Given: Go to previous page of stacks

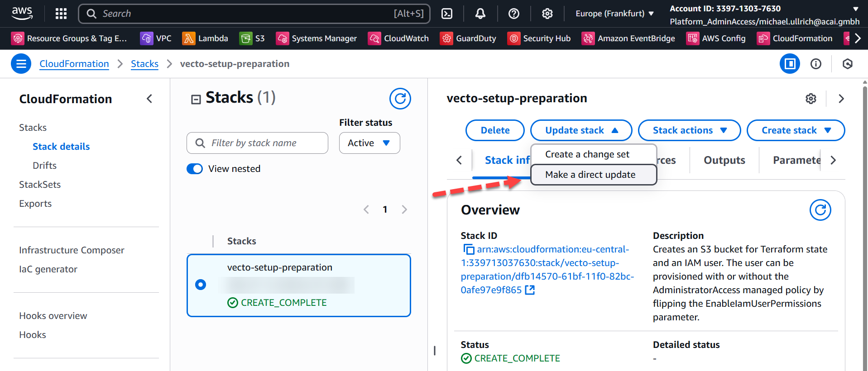Looking at the screenshot, I should click(x=366, y=209).
